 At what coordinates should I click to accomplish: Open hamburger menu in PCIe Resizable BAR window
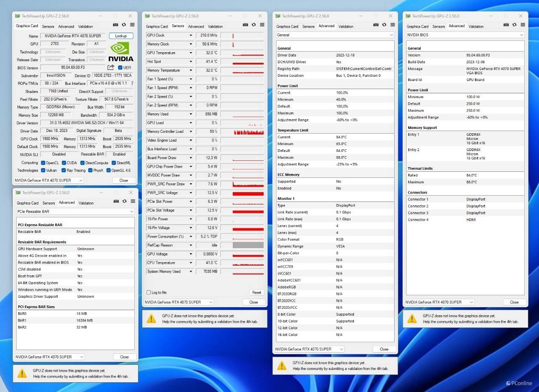(133, 202)
